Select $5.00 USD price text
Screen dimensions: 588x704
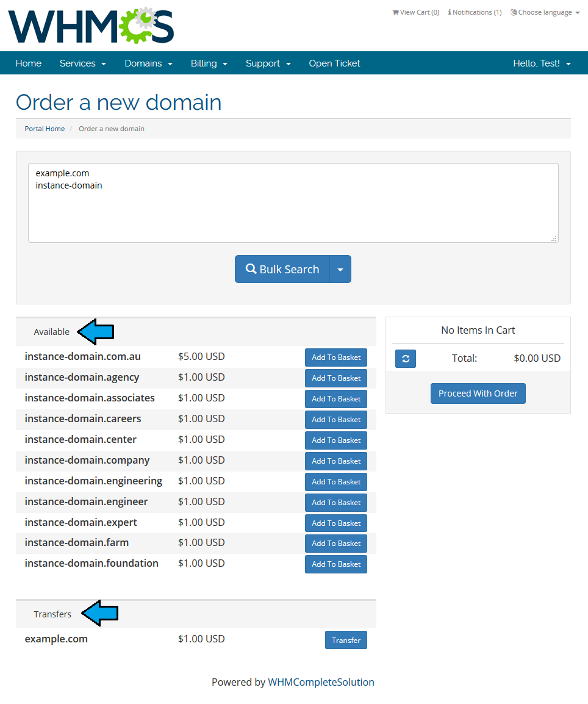coord(201,356)
